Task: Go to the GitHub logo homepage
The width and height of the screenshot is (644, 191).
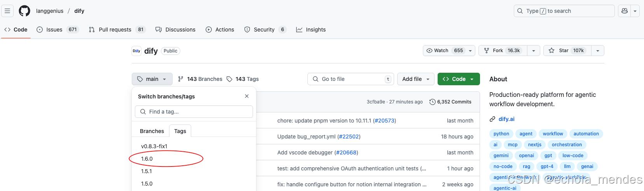Action: 24,11
